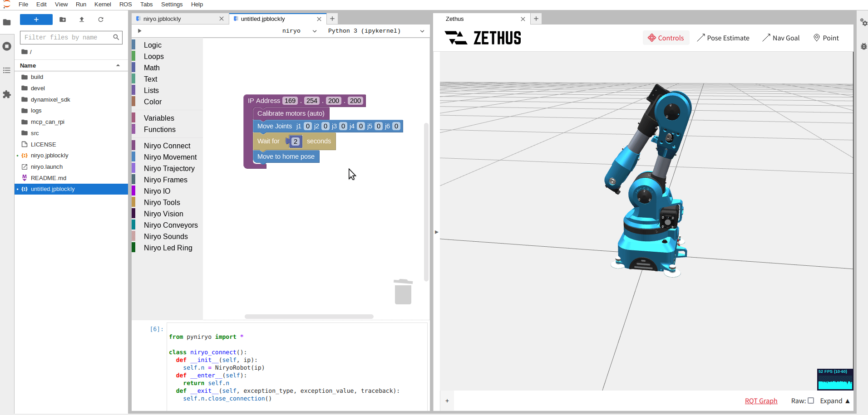Screen dimensions: 868x415
Task: Open the file browser sidebar icon
Action: coord(7,22)
